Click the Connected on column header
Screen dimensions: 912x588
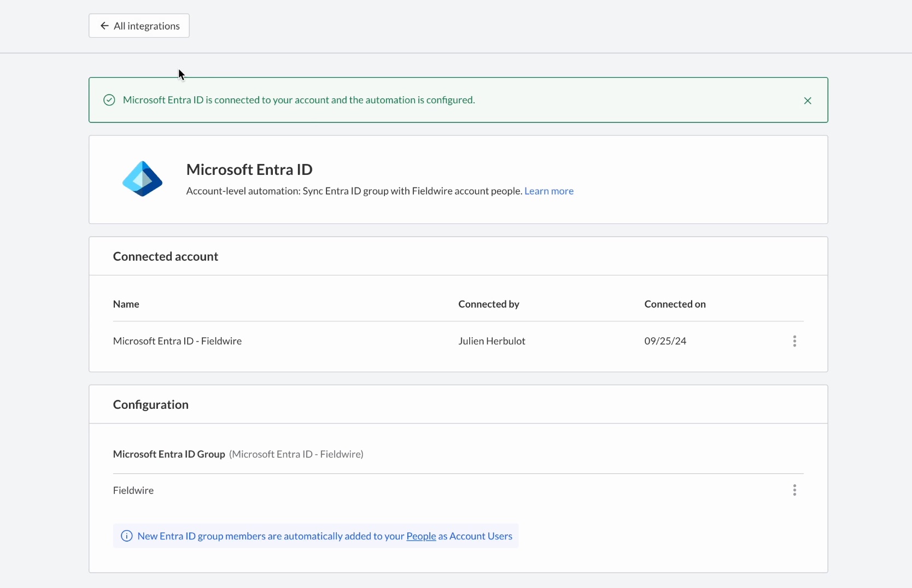point(675,304)
